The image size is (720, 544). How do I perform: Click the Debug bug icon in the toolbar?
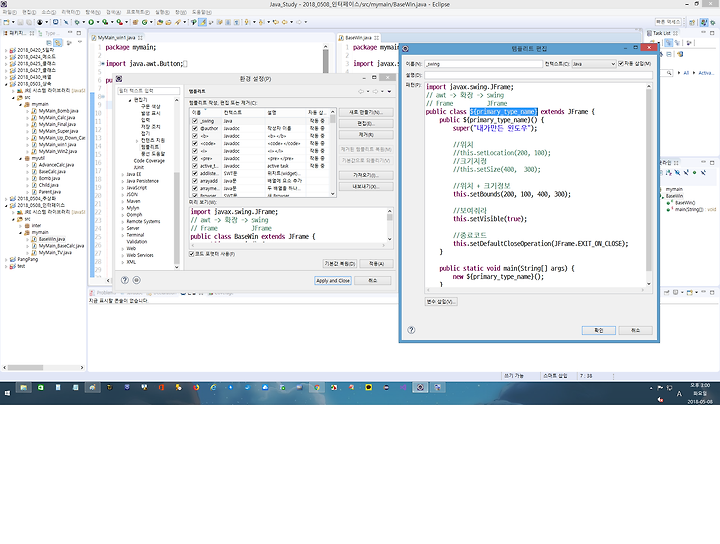click(77, 22)
